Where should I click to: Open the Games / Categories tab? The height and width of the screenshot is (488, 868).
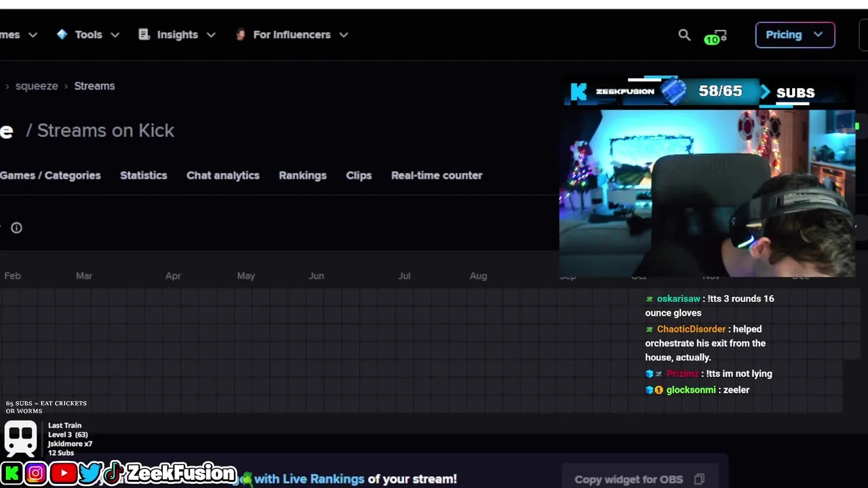pyautogui.click(x=50, y=176)
